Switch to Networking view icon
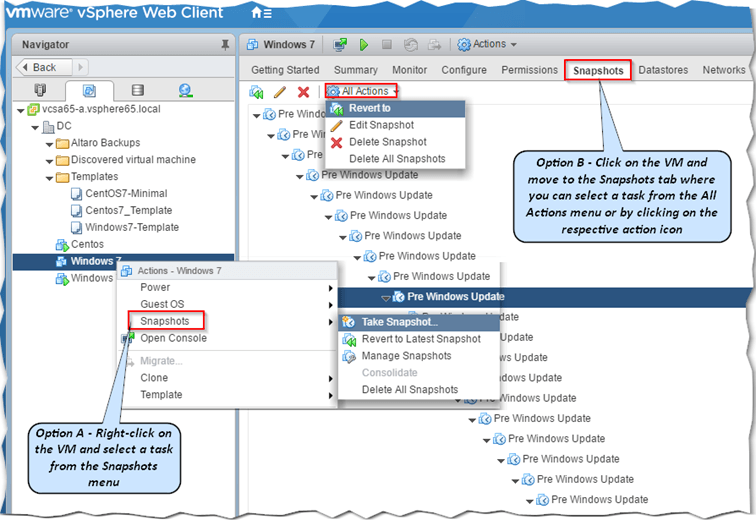 pyautogui.click(x=185, y=90)
